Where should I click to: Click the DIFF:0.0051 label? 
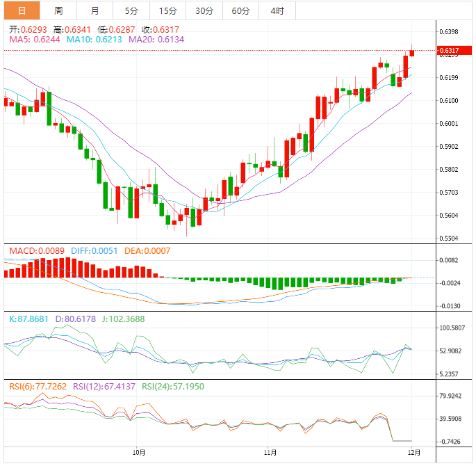pos(94,251)
